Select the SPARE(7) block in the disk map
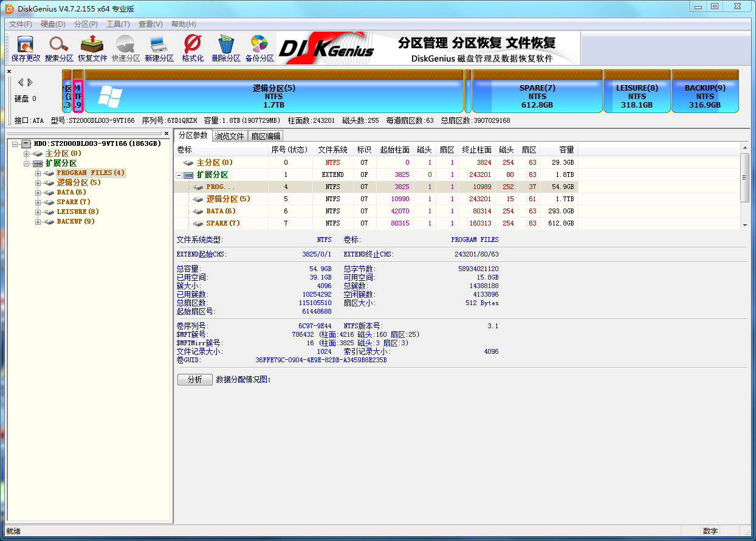The image size is (756, 541). tap(537, 91)
